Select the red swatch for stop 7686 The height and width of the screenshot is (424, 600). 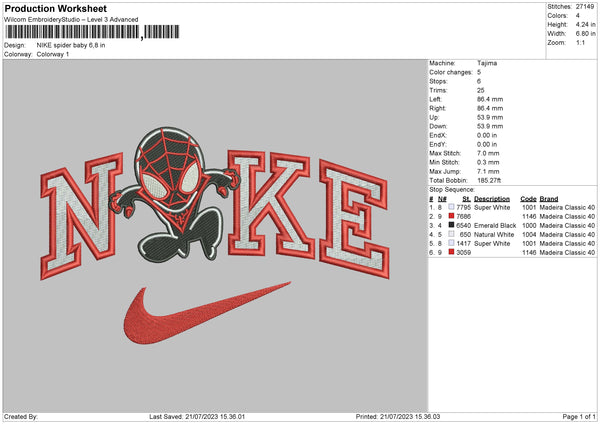(x=451, y=216)
